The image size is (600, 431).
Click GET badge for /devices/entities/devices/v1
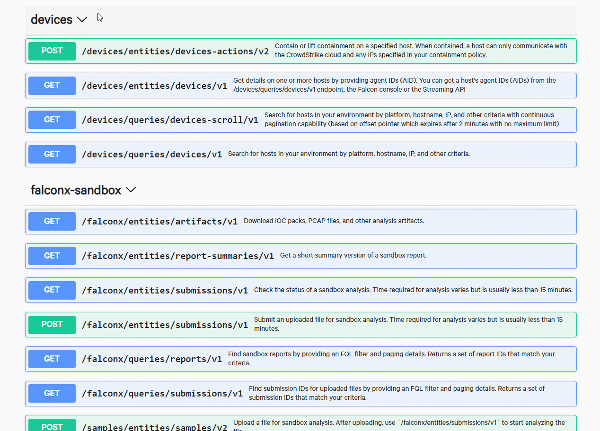[x=52, y=85]
